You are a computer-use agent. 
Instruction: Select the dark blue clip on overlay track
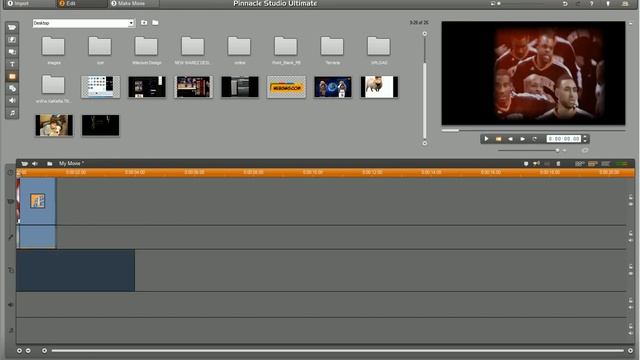coord(76,270)
